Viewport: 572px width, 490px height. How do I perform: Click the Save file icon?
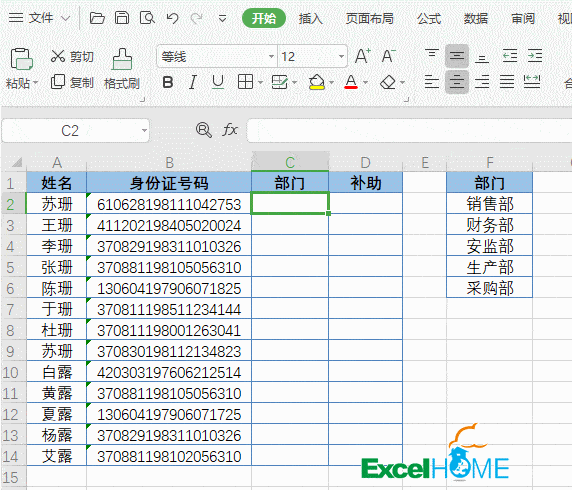point(122,18)
